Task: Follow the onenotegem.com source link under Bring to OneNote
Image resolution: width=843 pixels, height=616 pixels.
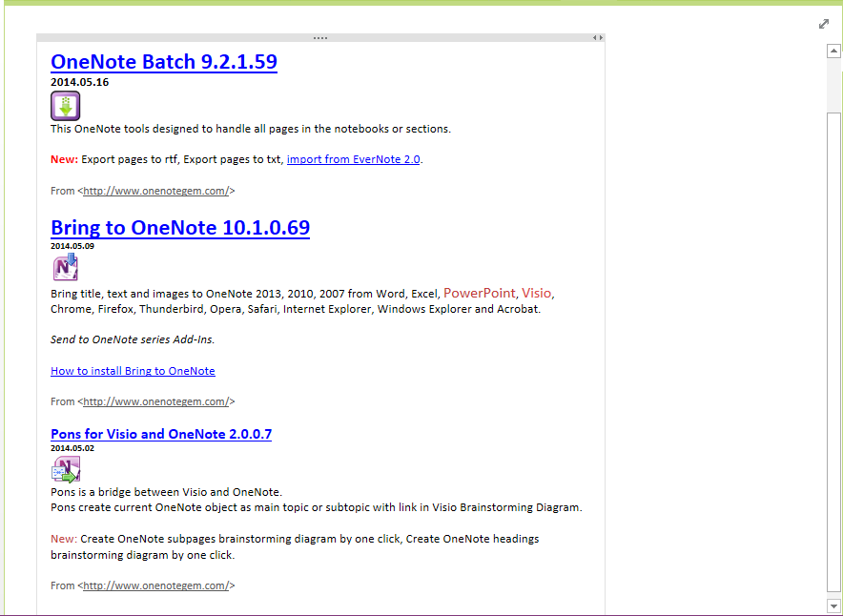Action: pyautogui.click(x=156, y=401)
